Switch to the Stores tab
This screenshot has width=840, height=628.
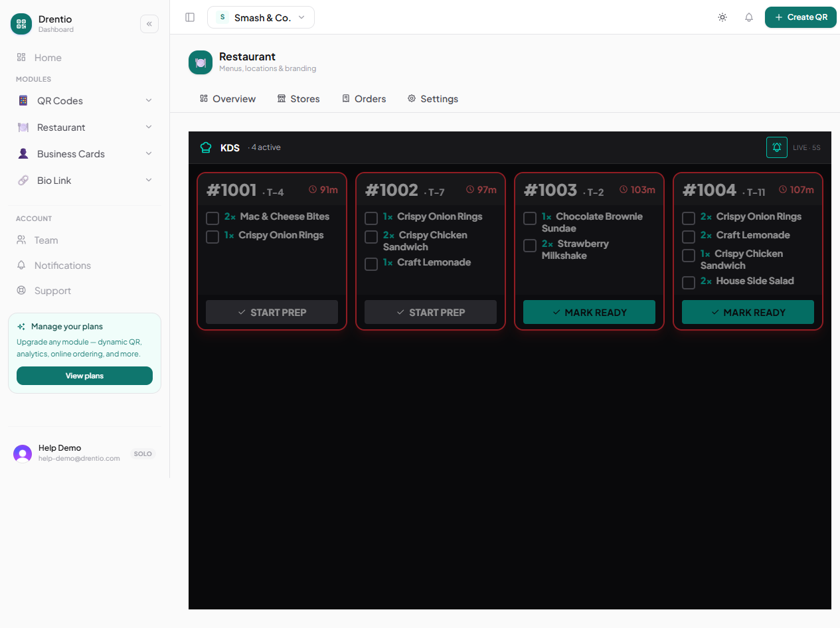(x=298, y=99)
